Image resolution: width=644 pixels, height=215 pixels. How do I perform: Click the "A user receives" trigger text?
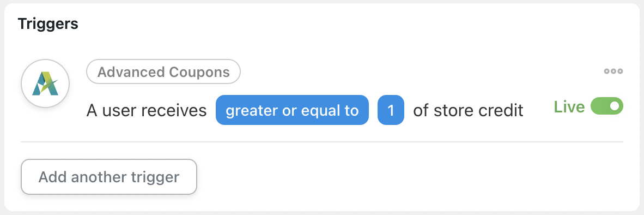point(147,110)
